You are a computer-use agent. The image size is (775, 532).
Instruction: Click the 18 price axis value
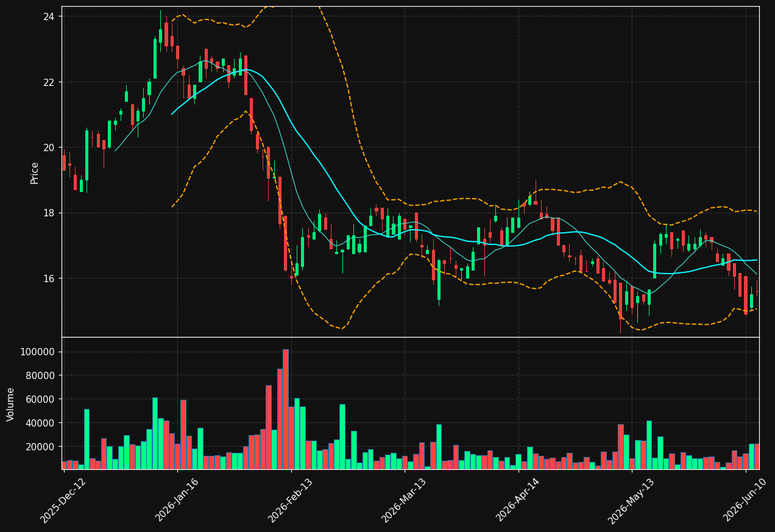pos(49,213)
